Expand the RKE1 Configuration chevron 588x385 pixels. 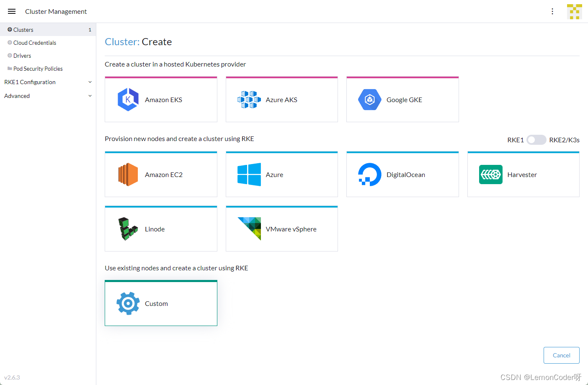90,82
